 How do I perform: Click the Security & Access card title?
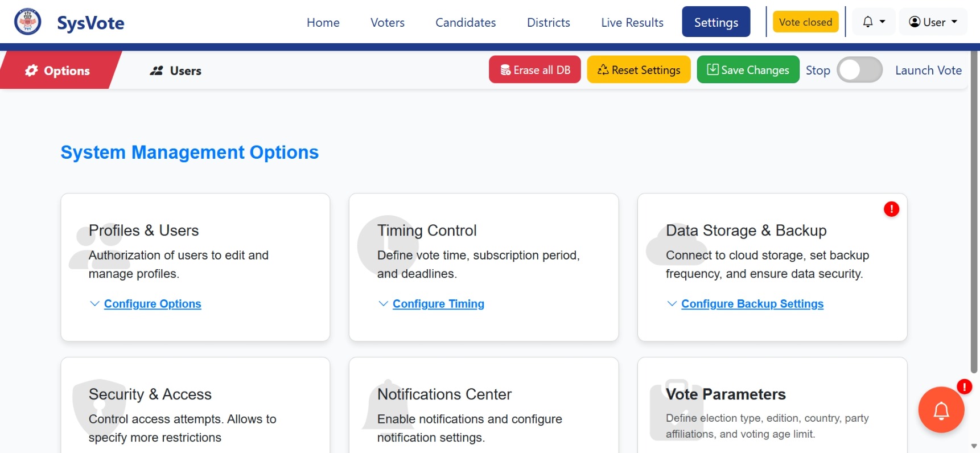point(150,394)
